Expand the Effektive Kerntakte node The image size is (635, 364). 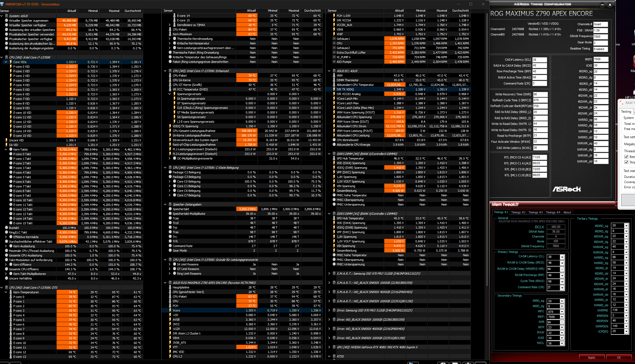click(6, 237)
